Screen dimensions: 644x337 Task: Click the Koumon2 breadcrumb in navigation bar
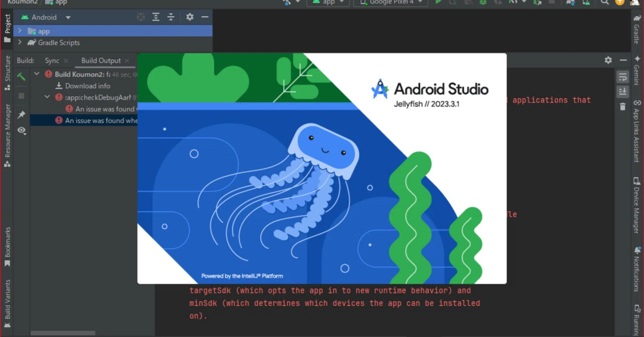pos(22,2)
